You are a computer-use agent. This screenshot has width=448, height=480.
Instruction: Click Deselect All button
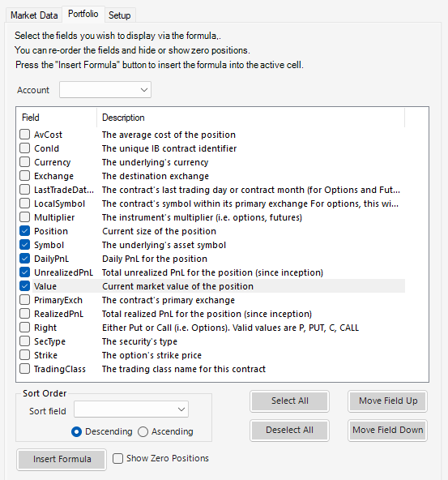(289, 430)
